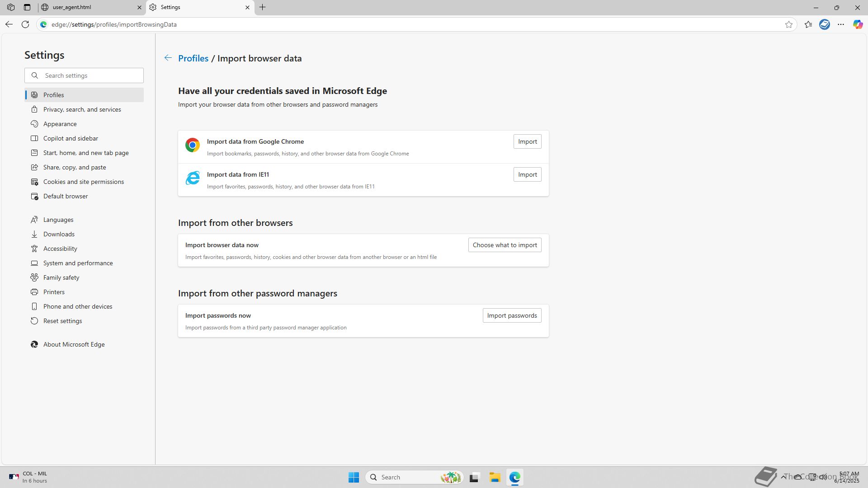Click the Favorites hub icon
This screenshot has width=868, height=488.
[808, 24]
